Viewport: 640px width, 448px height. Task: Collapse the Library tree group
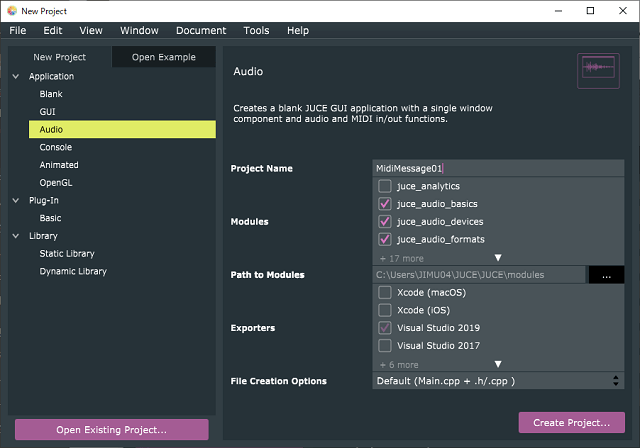(x=16, y=236)
